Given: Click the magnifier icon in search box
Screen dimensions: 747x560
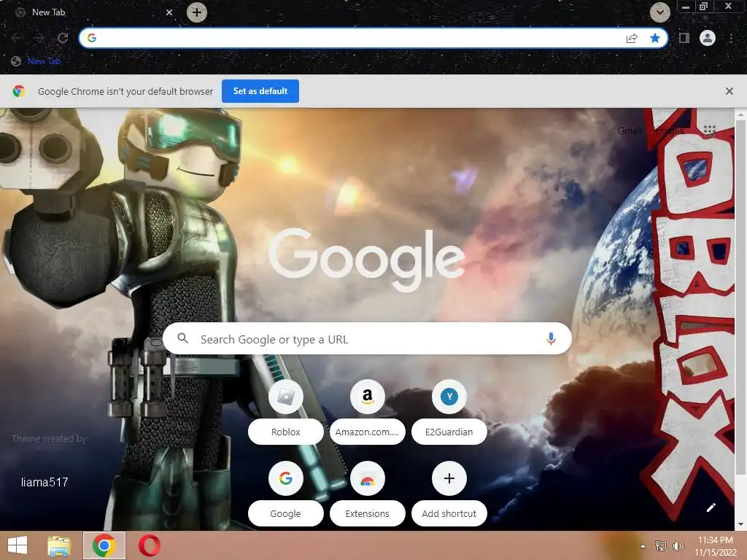Looking at the screenshot, I should coord(182,338).
